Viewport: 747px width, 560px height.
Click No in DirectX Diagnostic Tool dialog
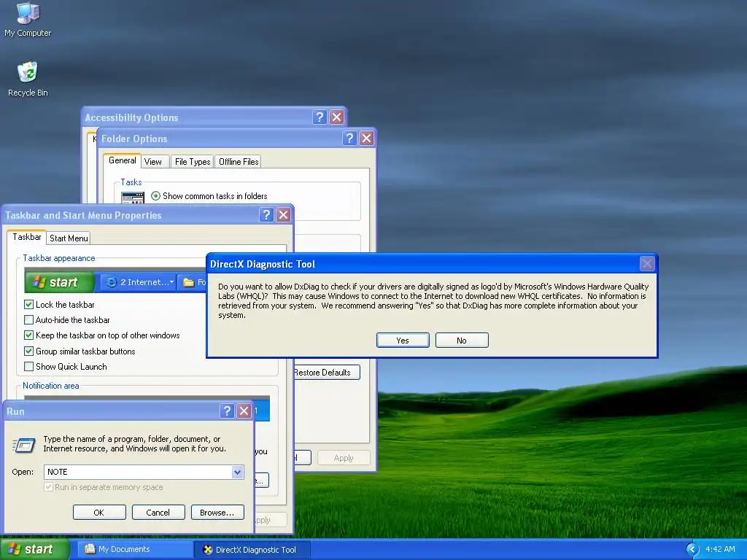tap(462, 340)
